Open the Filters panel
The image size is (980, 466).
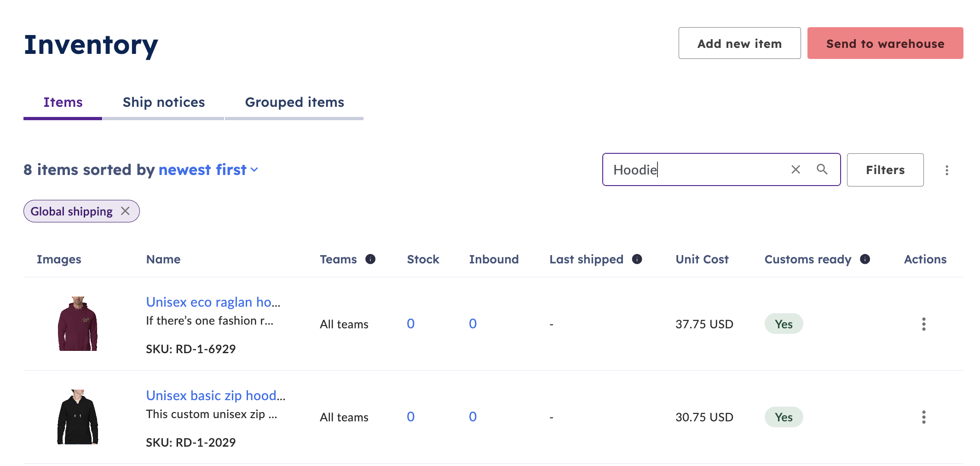[x=885, y=170]
